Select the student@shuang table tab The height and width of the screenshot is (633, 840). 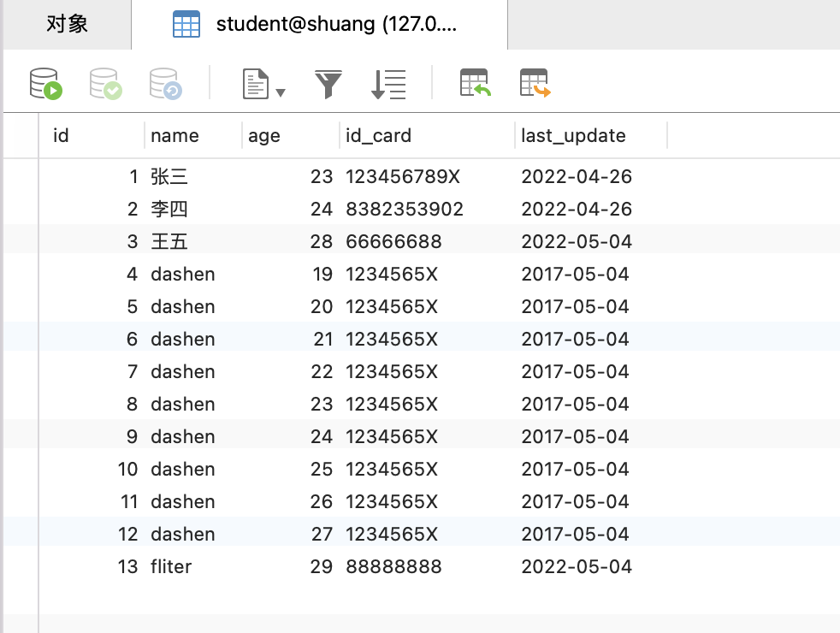(319, 24)
